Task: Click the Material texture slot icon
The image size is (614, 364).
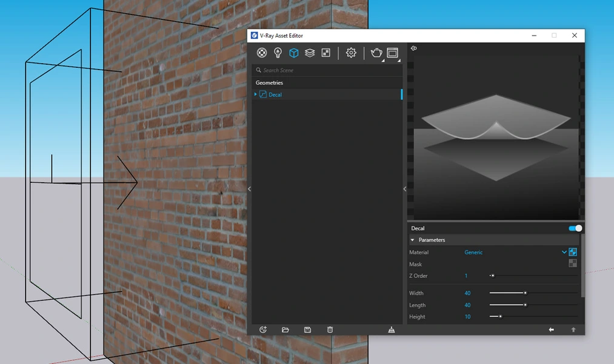Action: pos(572,252)
